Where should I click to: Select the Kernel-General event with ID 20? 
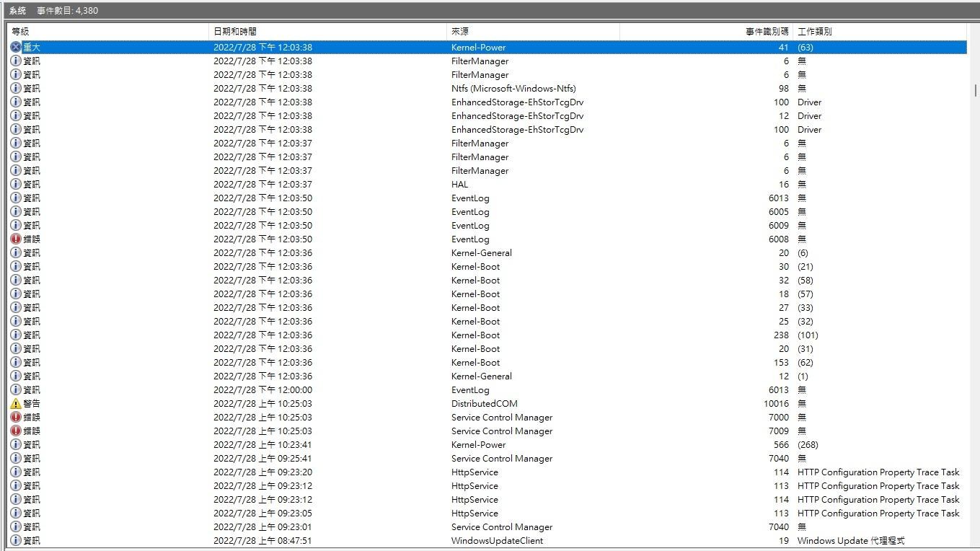point(482,253)
